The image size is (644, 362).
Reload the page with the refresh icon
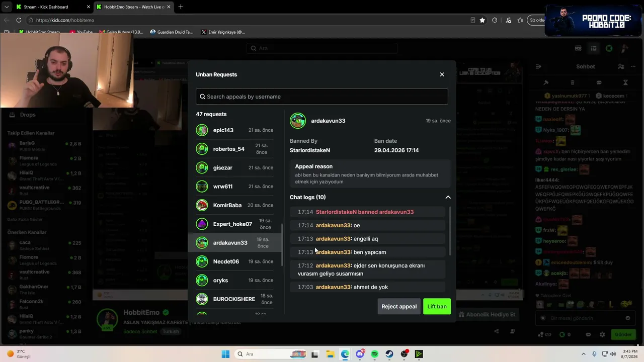(19, 20)
